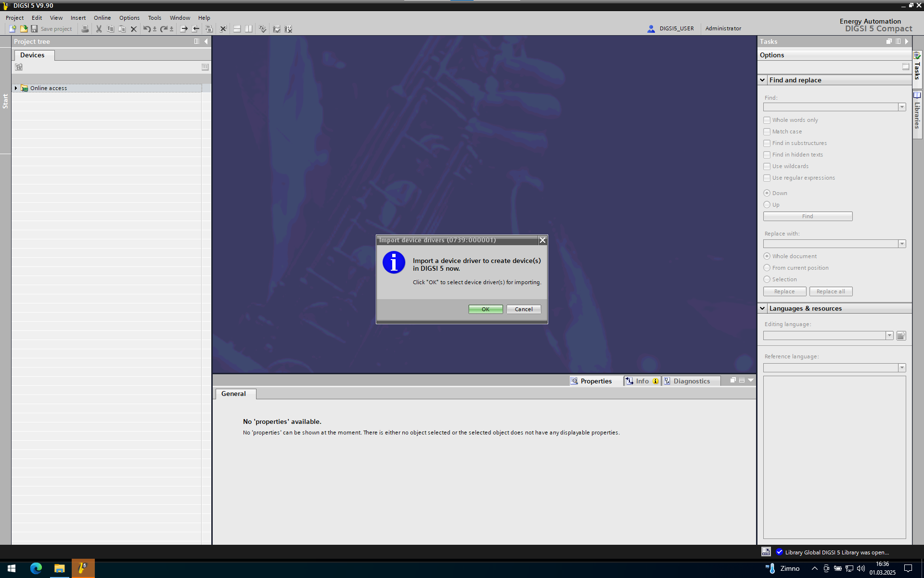
Task: Open DIGSI 5 in Windows taskbar
Action: click(83, 568)
